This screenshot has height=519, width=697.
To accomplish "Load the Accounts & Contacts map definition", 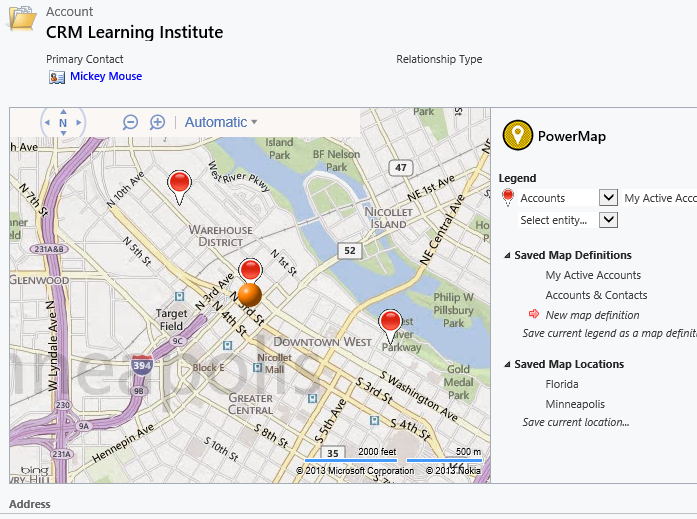I will point(596,295).
